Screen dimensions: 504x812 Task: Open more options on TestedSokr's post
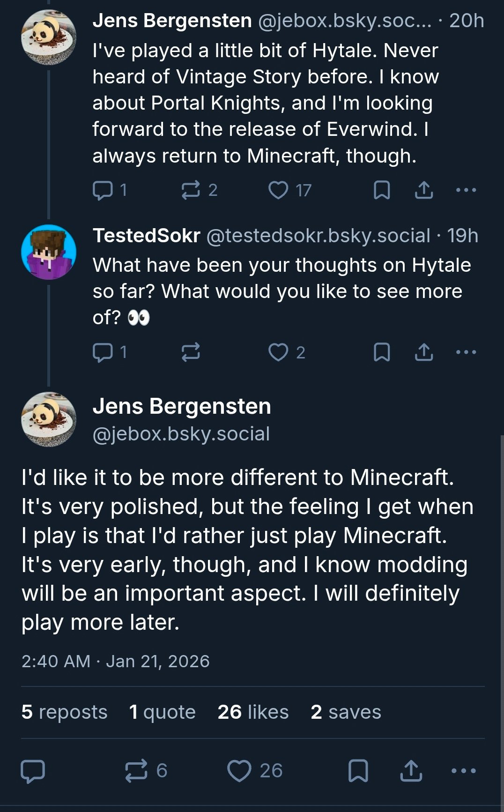click(466, 352)
